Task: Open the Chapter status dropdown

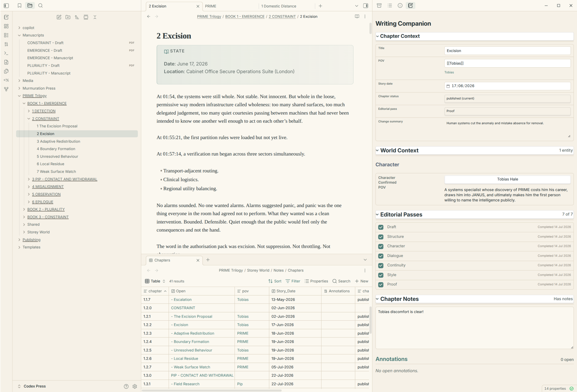Action: pyautogui.click(x=507, y=98)
